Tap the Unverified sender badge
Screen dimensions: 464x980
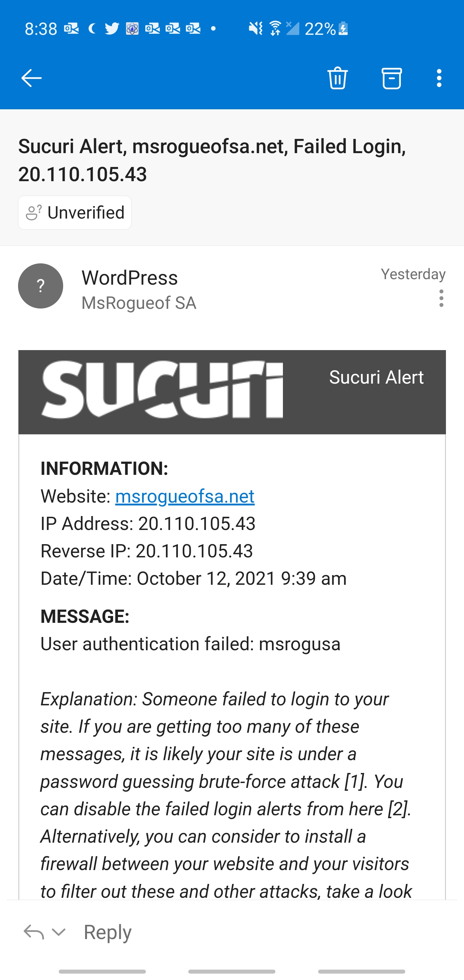pyautogui.click(x=75, y=213)
